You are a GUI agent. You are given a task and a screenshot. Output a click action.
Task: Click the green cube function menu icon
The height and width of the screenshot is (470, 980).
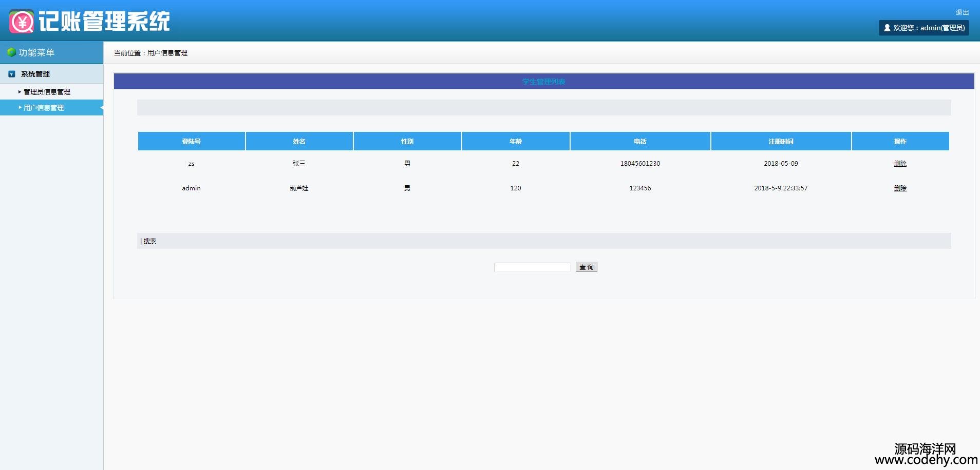[11, 52]
